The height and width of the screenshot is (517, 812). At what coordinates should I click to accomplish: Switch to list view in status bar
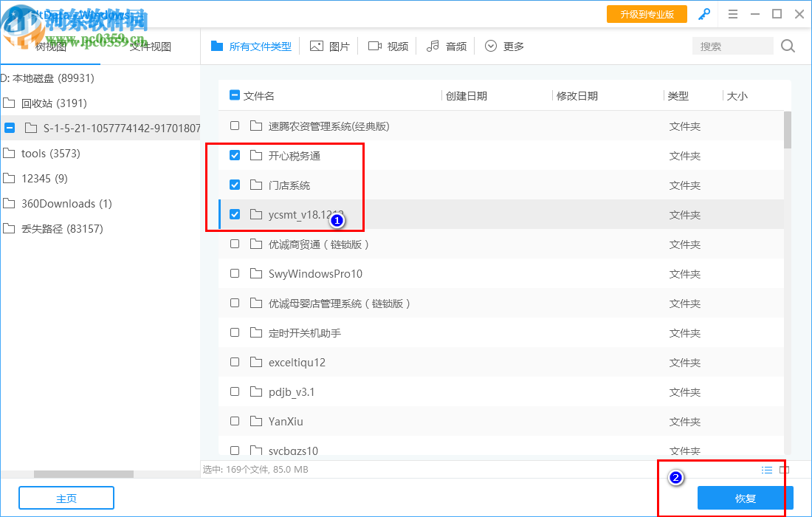coord(766,470)
